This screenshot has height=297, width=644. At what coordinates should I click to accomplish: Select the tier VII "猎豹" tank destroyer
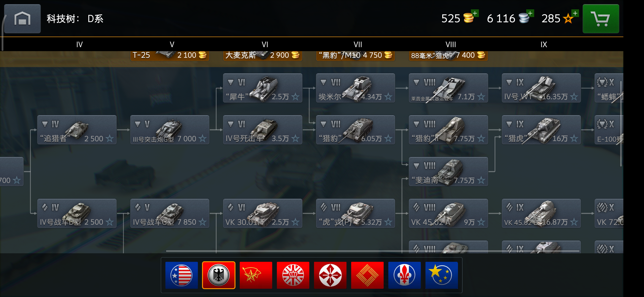coord(356,130)
